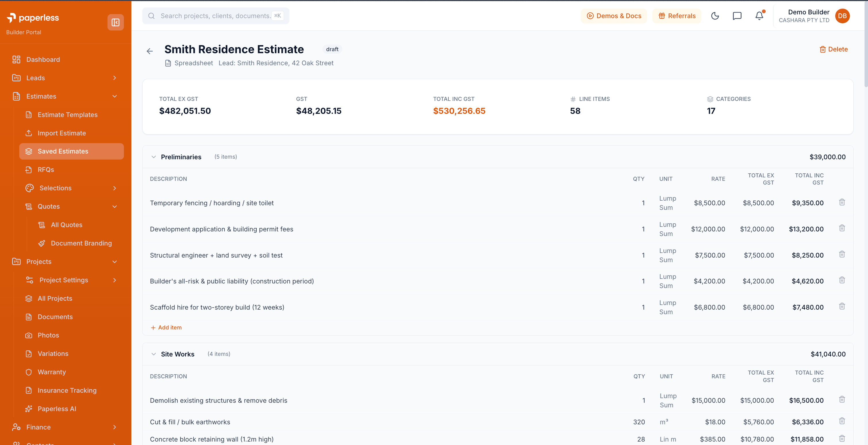Open Insurance Tracking page
Image resolution: width=868 pixels, height=445 pixels.
click(72, 391)
